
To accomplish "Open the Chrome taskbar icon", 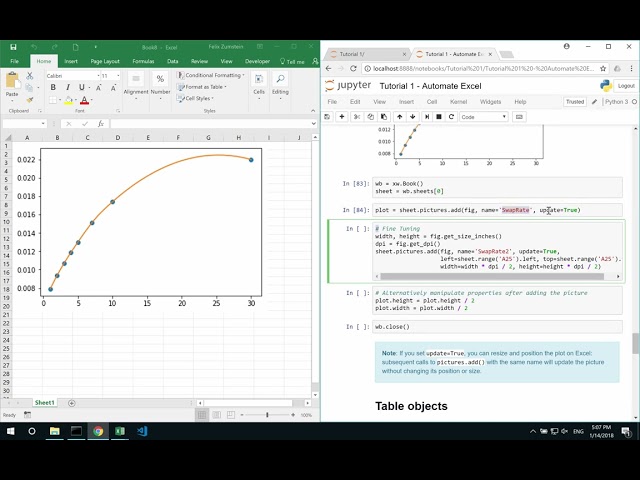I will [x=98, y=431].
